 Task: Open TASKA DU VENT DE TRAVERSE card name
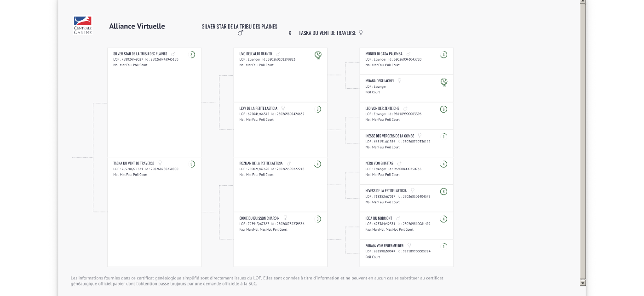(134, 163)
